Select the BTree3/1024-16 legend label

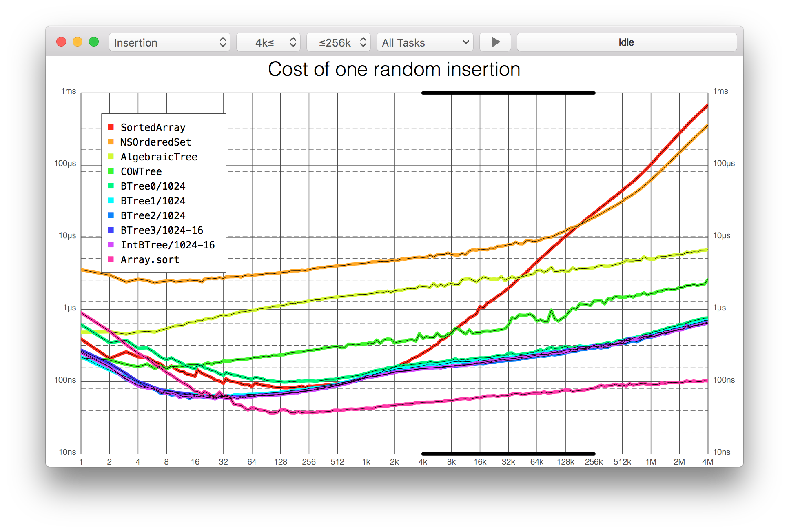pos(162,230)
